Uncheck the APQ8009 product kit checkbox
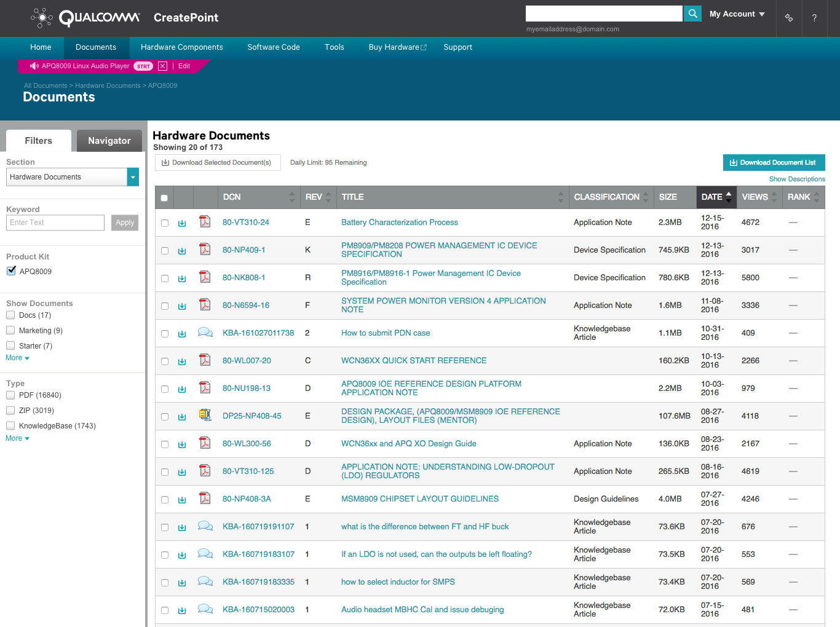Viewport: 840px width, 627px height. (11, 271)
